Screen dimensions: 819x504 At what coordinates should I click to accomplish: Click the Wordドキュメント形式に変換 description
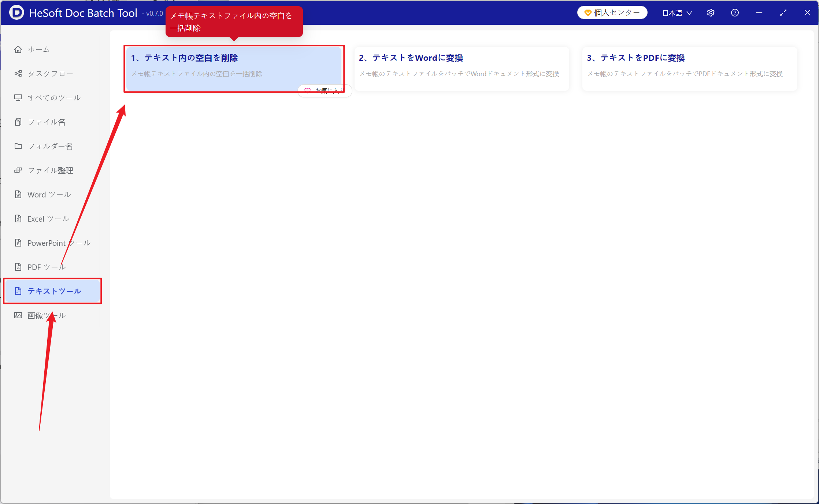(459, 74)
